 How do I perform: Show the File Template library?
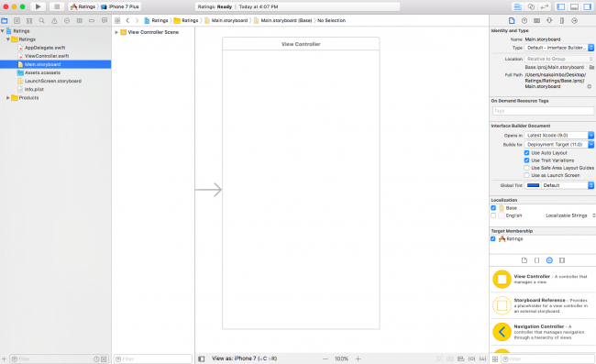[x=524, y=260]
